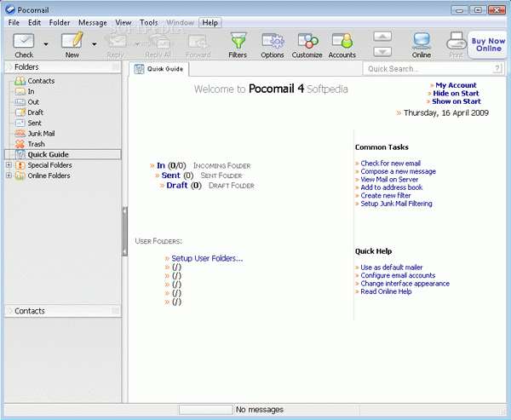Click Add to address book link
Viewport: 511px width, 420px height.
392,187
